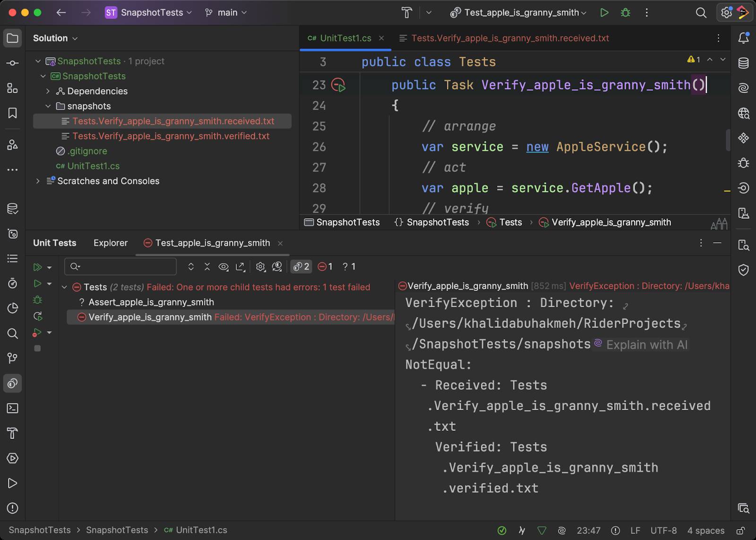Screen dimensions: 756x540
Task: Click Collapse All icon in Unit Tests toolbar
Action: click(x=207, y=267)
